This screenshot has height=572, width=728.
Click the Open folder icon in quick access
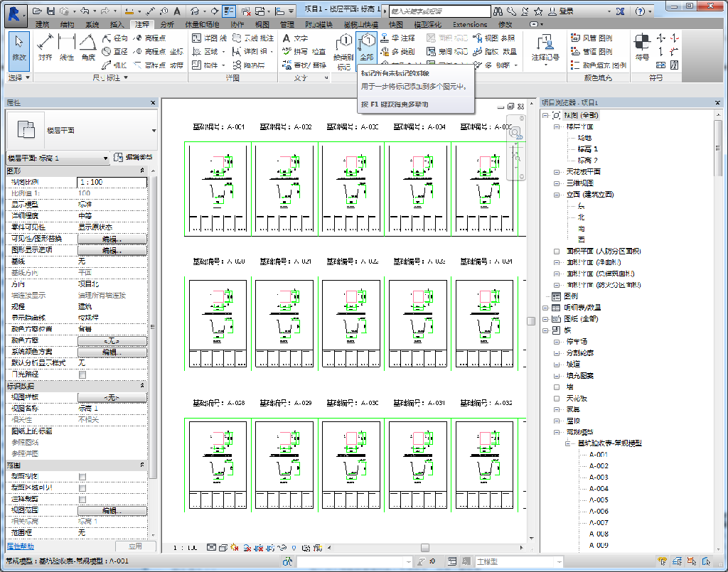(x=38, y=11)
